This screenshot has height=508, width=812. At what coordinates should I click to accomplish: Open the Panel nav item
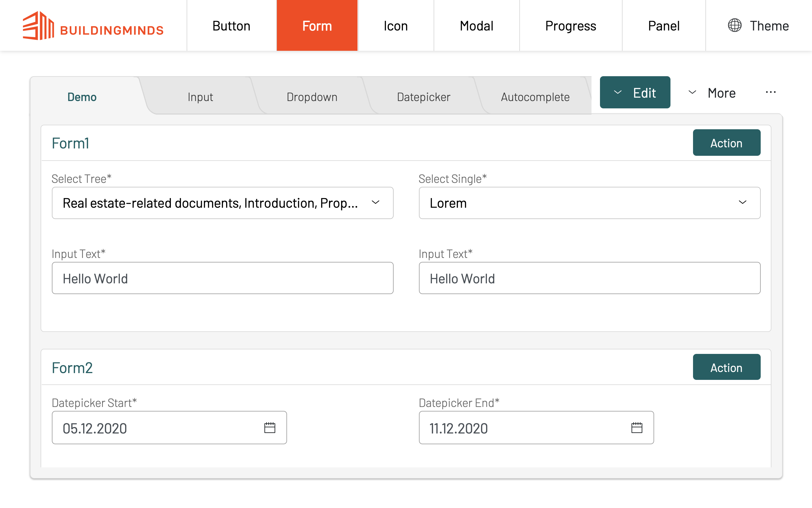[x=664, y=25]
